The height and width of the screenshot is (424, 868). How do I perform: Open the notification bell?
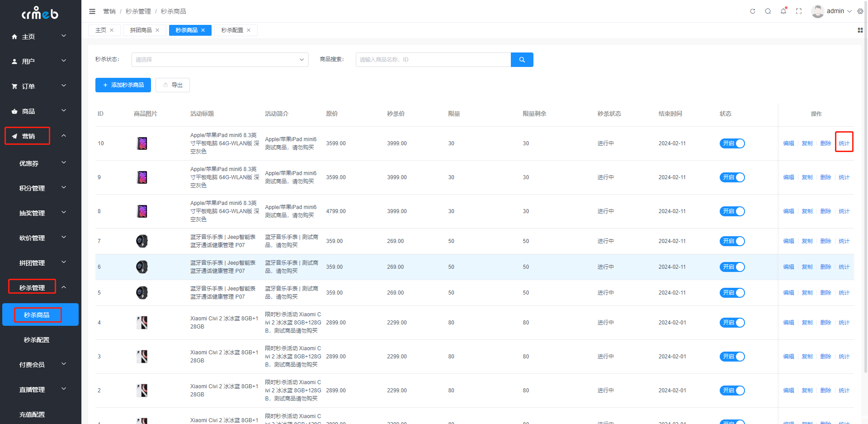(x=783, y=11)
